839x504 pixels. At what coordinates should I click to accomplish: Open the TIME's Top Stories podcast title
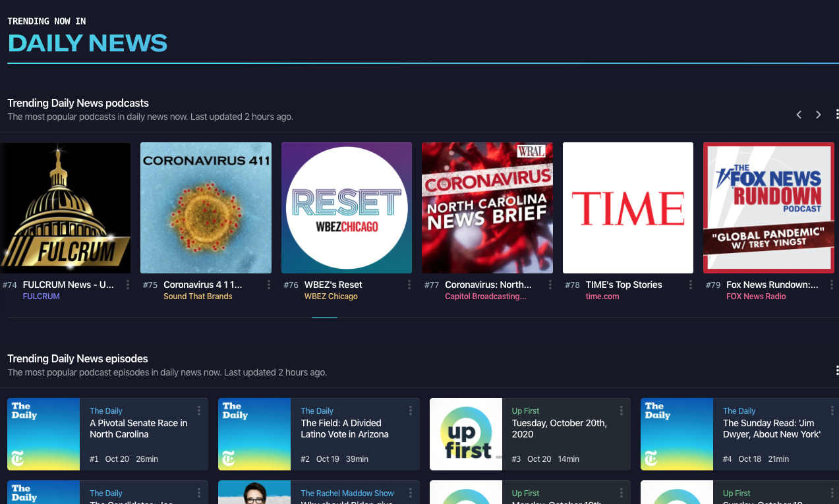(624, 285)
